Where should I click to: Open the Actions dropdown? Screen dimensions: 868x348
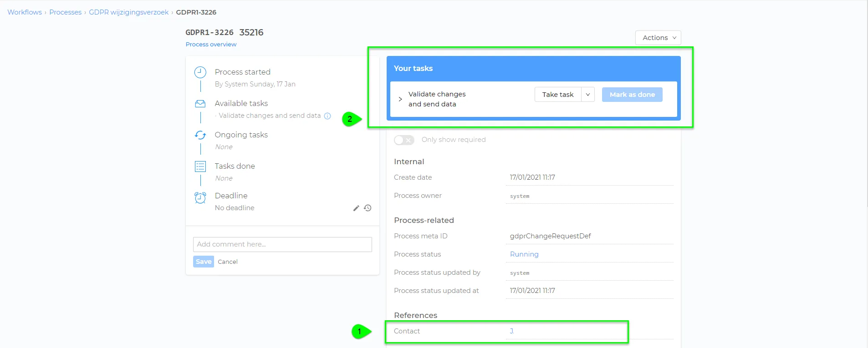(658, 38)
